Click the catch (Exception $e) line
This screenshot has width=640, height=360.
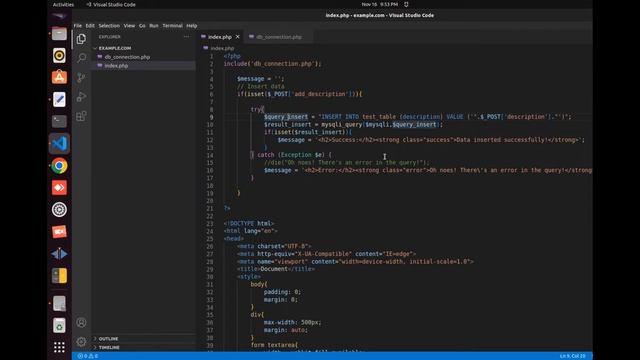(291, 155)
